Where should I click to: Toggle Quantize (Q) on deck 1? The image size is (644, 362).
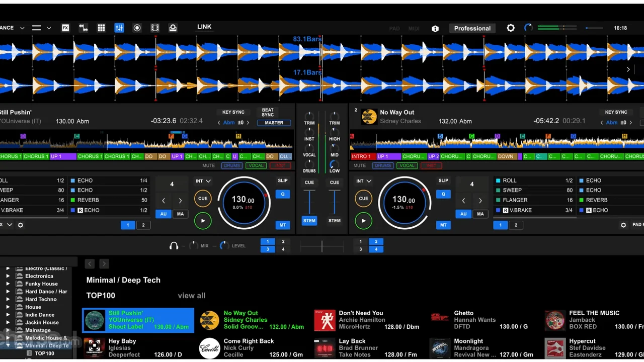tap(283, 194)
